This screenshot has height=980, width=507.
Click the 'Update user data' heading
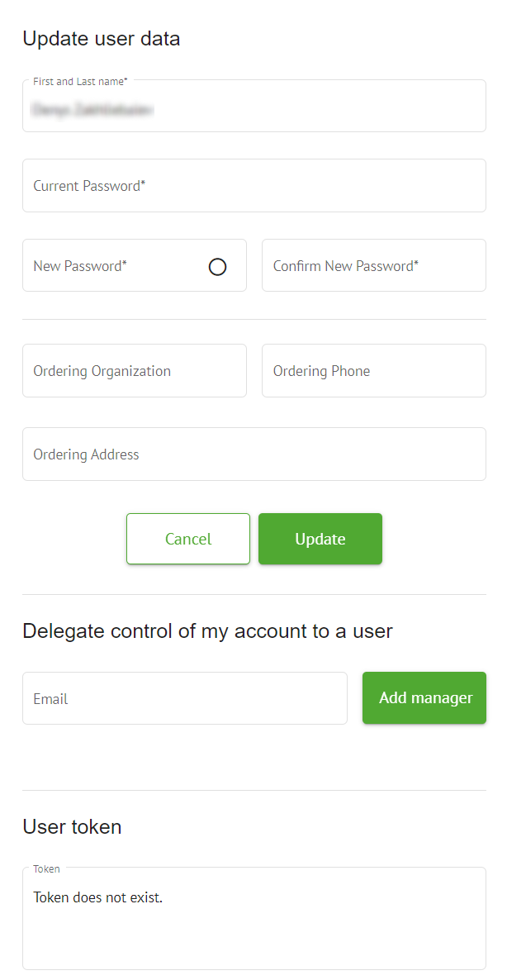pyautogui.click(x=101, y=39)
